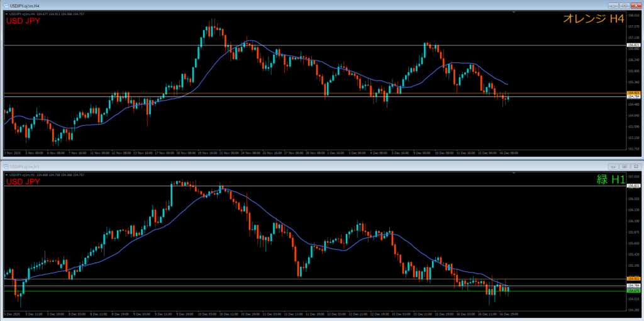Close the lower H1 chart window
Viewport: 644px width, 321px height.
click(635, 166)
